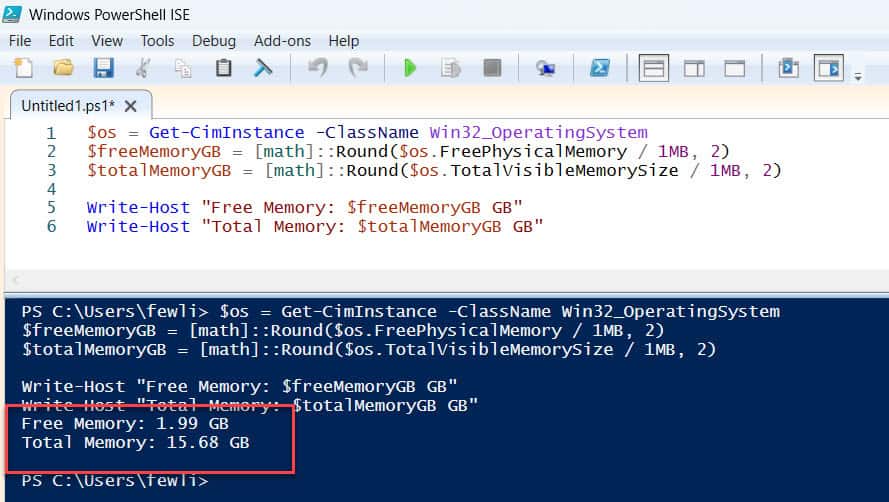Stop the operation with the square stop icon
Image resolution: width=889 pixels, height=502 pixels.
(492, 68)
